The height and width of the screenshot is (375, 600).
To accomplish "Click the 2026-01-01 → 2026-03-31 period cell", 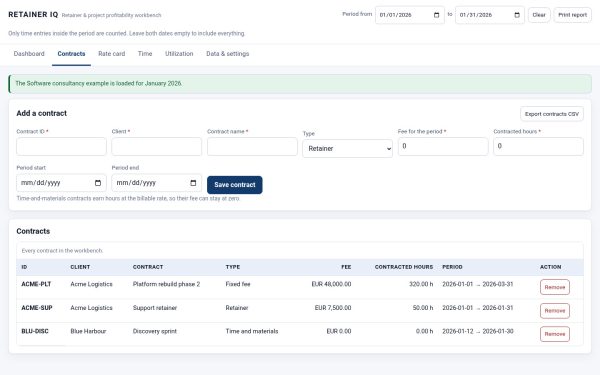I will pyautogui.click(x=478, y=284).
